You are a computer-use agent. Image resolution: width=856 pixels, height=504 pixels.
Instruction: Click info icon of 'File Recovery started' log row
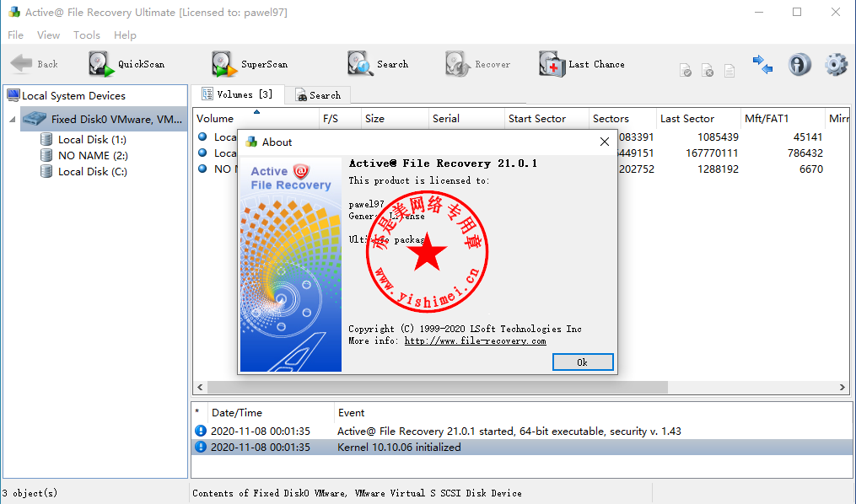click(201, 431)
